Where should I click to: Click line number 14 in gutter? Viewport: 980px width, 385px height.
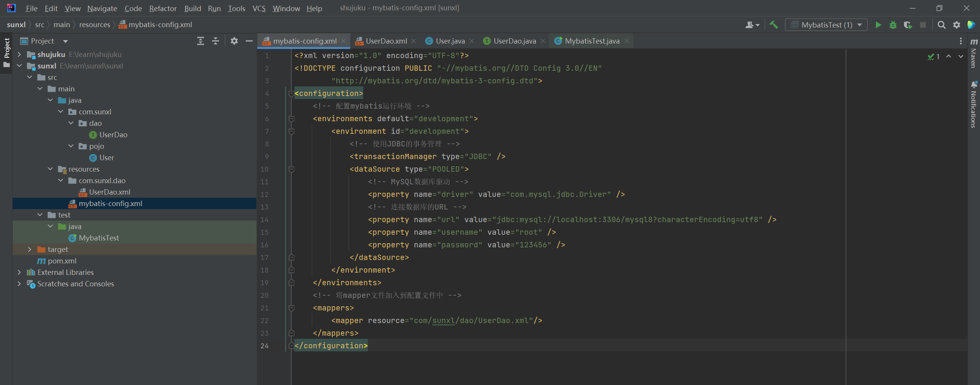[265, 220]
